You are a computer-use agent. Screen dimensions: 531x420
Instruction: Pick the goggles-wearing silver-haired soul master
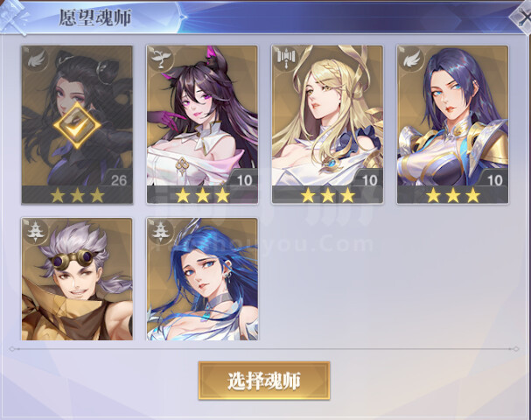click(77, 279)
